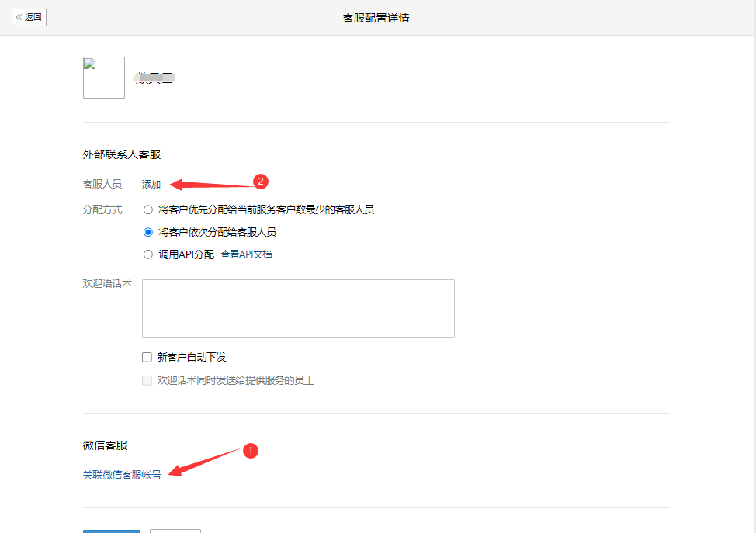
Task: Click the 微信客服 section heading
Action: (x=105, y=445)
